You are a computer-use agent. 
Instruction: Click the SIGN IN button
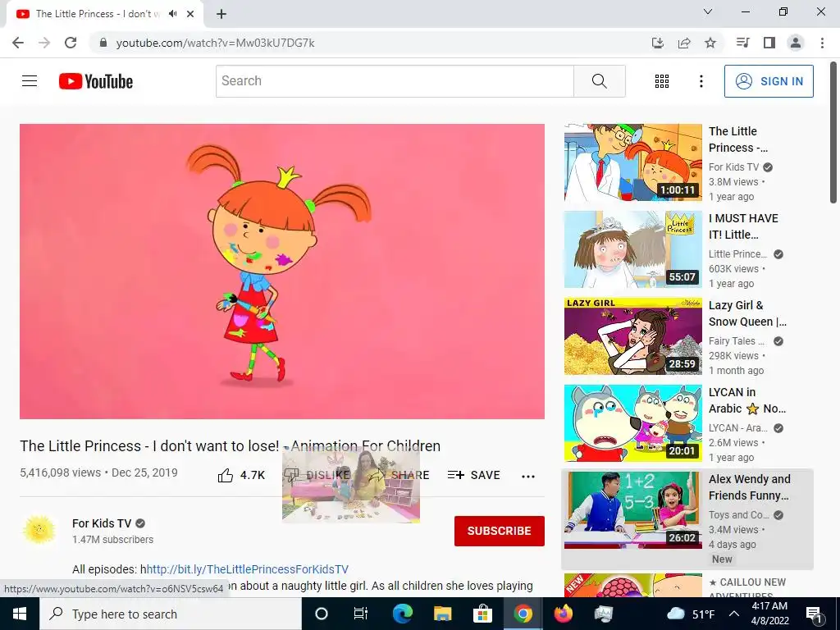tap(769, 81)
